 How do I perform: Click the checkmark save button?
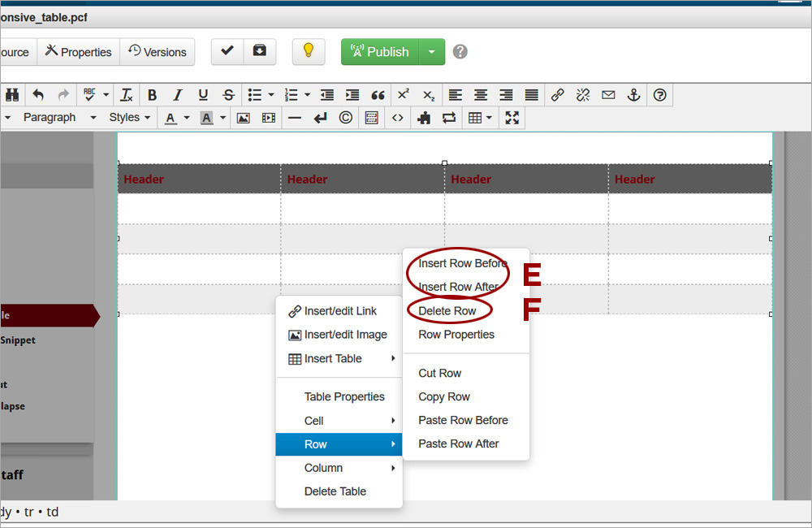227,50
